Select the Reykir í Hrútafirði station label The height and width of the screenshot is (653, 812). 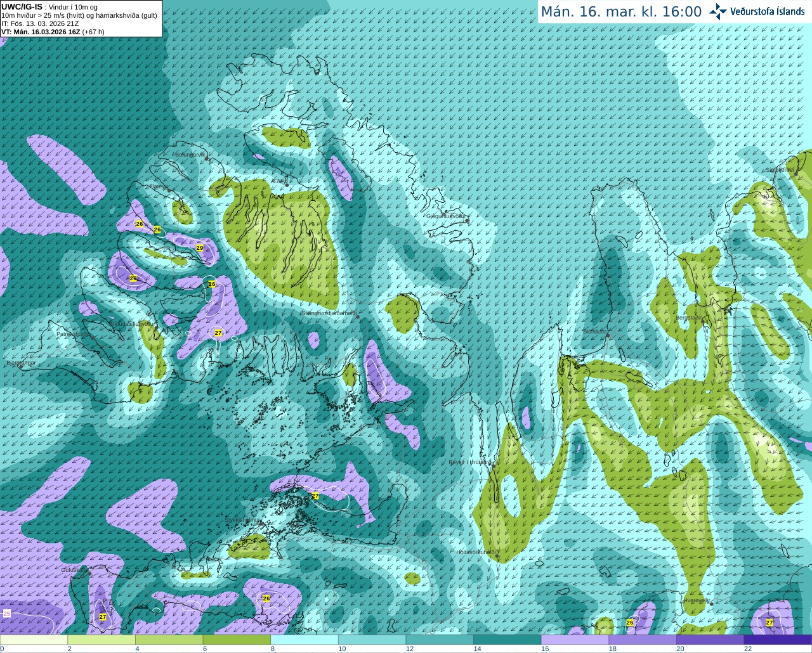(x=470, y=462)
